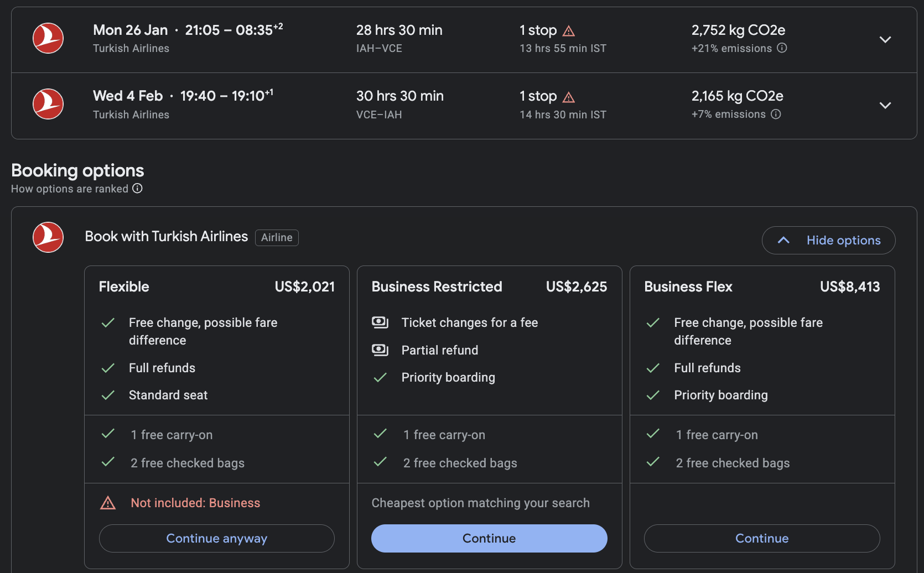Click stop warning triangle on VCE–IAH flight

pyautogui.click(x=569, y=97)
